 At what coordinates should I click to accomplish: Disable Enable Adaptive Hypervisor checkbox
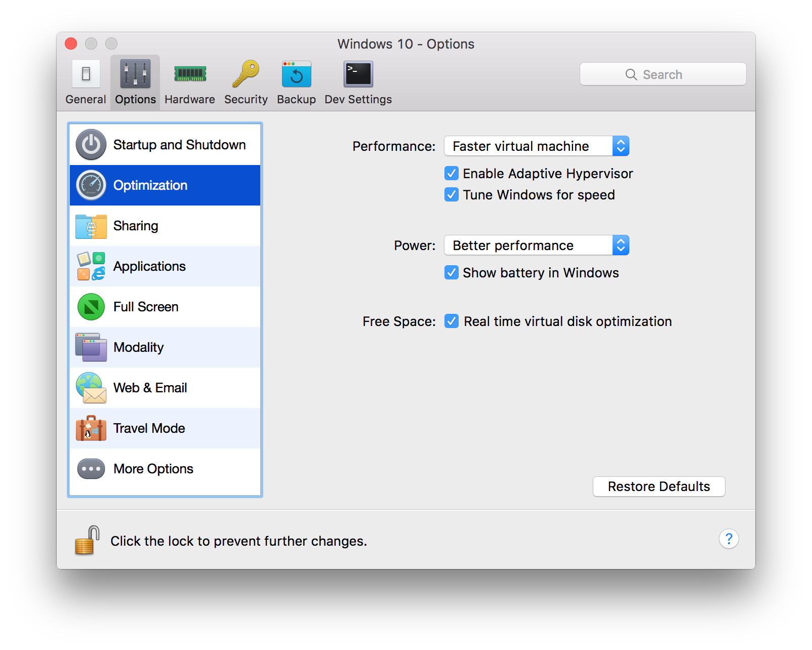pyautogui.click(x=452, y=174)
